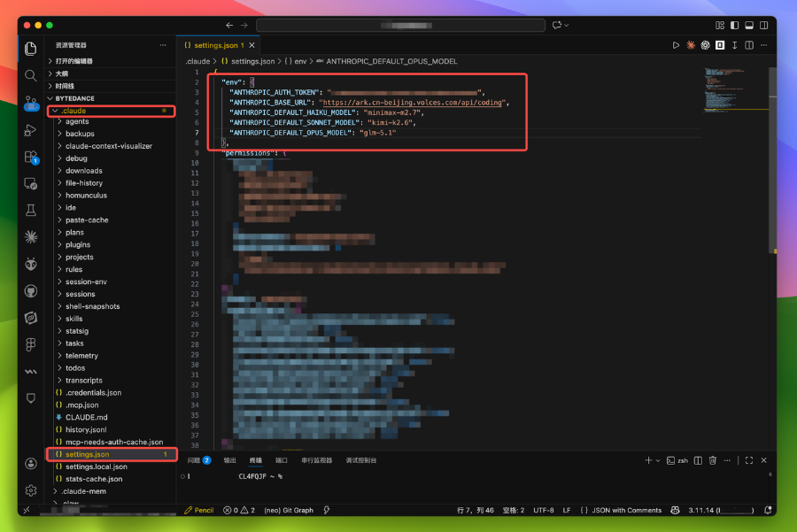Image resolution: width=797 pixels, height=532 pixels.
Task: Split the editor to the right
Action: pos(749,45)
